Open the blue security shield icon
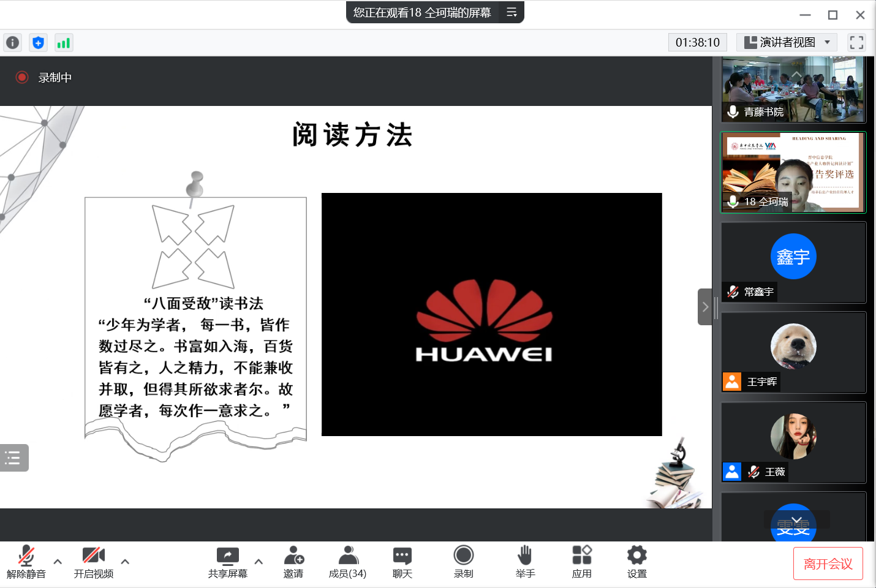The width and height of the screenshot is (876, 588). point(38,43)
